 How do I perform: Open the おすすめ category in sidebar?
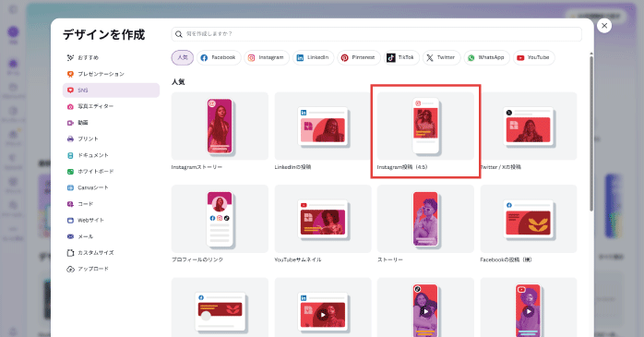click(111, 57)
